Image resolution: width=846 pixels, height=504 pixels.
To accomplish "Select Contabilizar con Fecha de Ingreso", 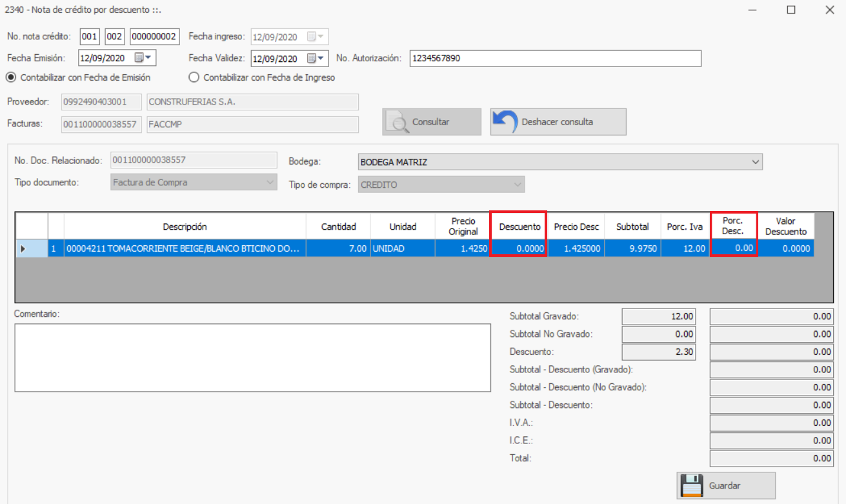I will [x=194, y=77].
